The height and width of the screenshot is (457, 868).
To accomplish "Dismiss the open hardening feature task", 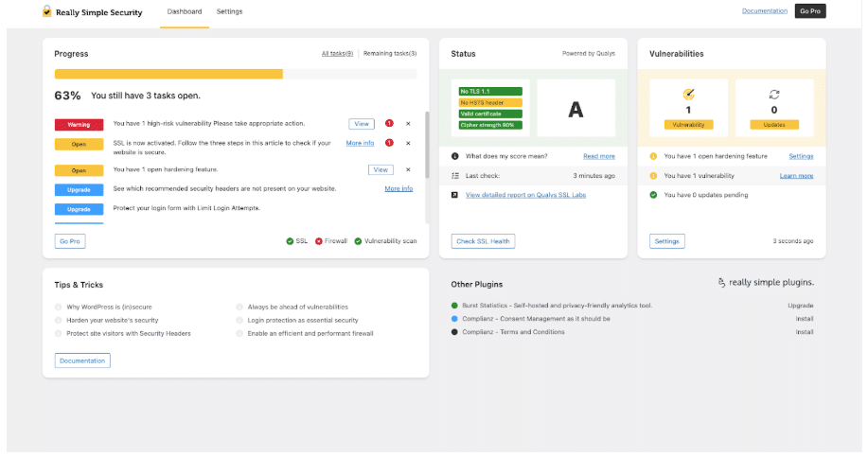I will pos(408,170).
